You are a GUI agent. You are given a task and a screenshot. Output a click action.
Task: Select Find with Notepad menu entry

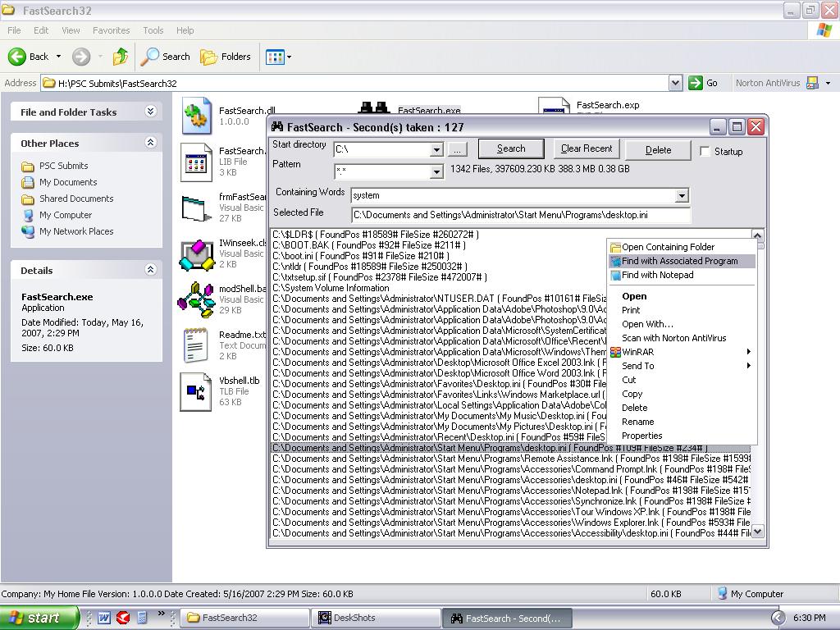657,275
